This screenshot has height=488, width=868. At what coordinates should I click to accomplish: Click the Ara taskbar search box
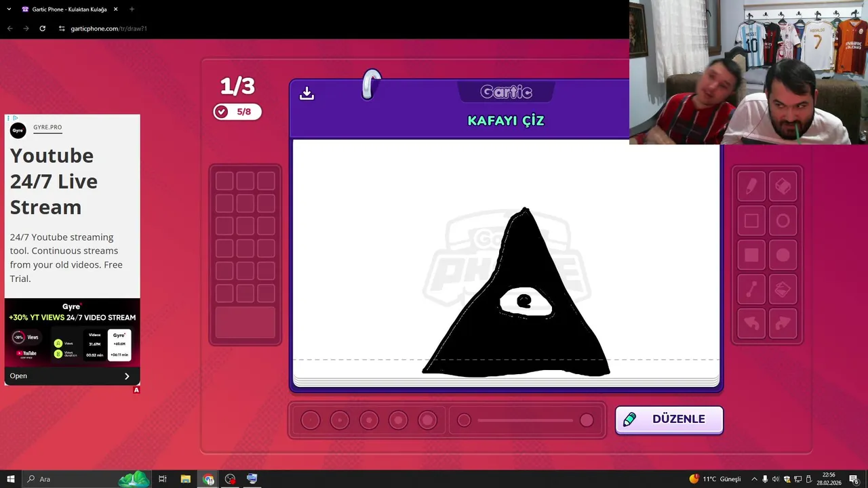pyautogui.click(x=88, y=479)
